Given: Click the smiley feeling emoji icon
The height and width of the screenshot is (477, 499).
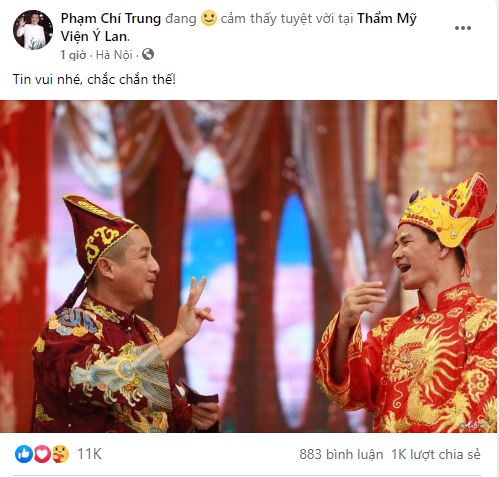Looking at the screenshot, I should point(209,18).
